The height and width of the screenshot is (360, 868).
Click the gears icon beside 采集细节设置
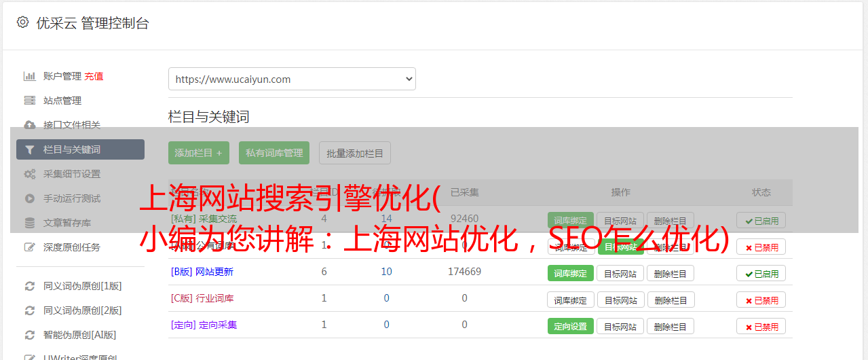tap(30, 174)
